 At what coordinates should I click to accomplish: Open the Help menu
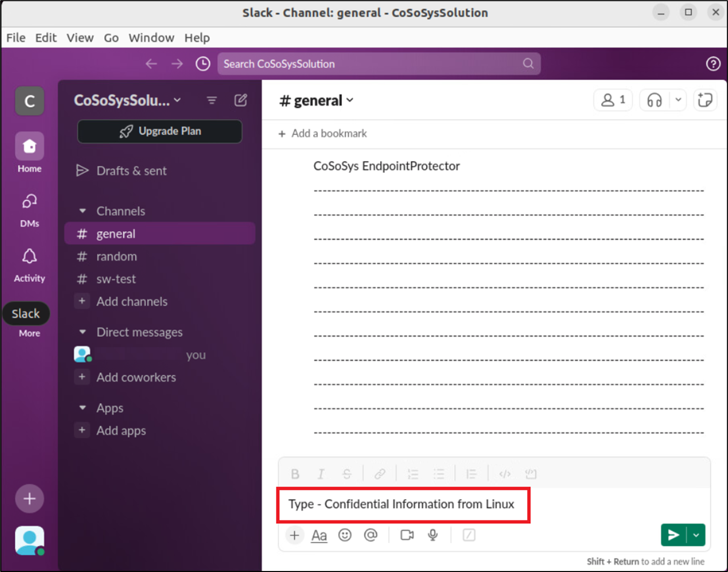pyautogui.click(x=197, y=37)
